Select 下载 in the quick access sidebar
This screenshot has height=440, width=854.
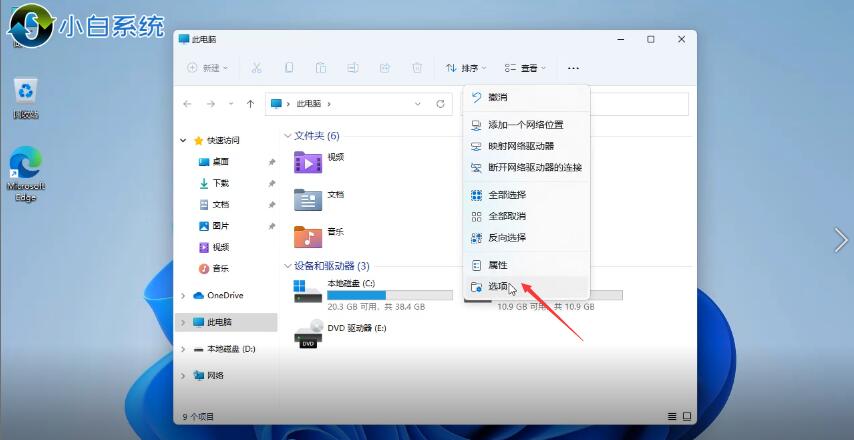pyautogui.click(x=220, y=184)
